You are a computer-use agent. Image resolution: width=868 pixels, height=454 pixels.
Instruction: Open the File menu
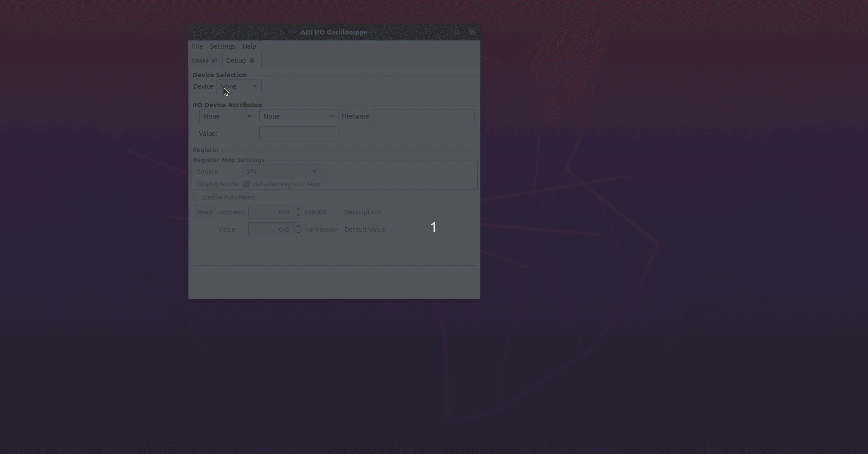197,46
